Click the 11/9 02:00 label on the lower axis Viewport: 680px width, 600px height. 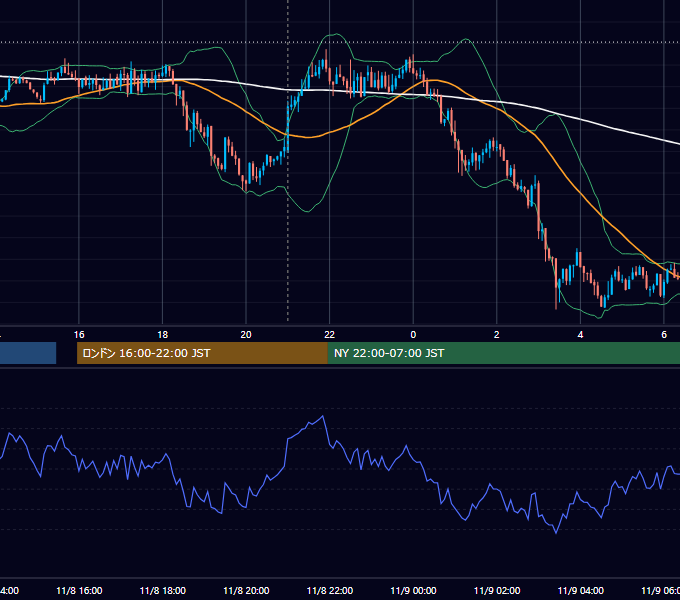[497, 591]
